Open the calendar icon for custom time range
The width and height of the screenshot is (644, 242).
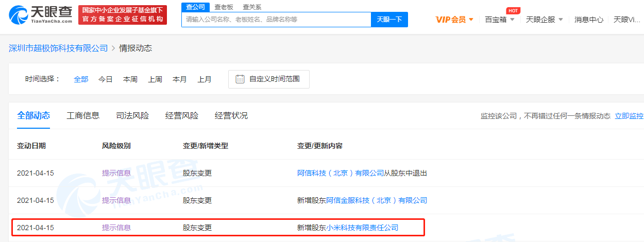240,79
